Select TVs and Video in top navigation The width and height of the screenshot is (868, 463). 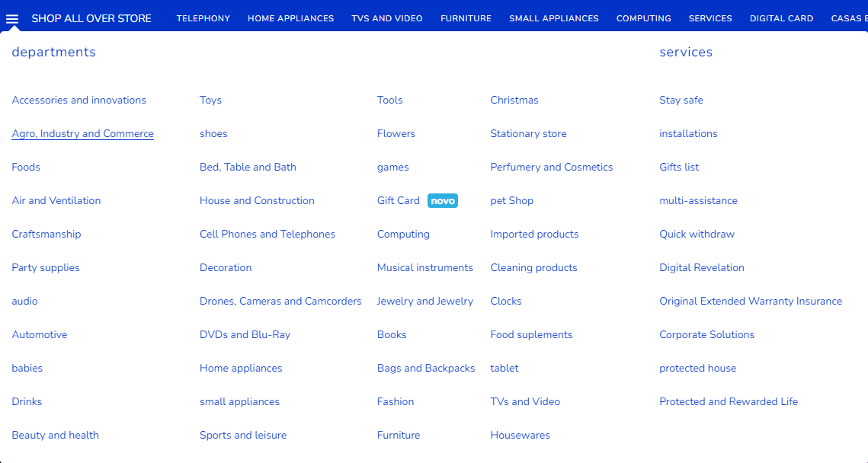click(x=387, y=18)
